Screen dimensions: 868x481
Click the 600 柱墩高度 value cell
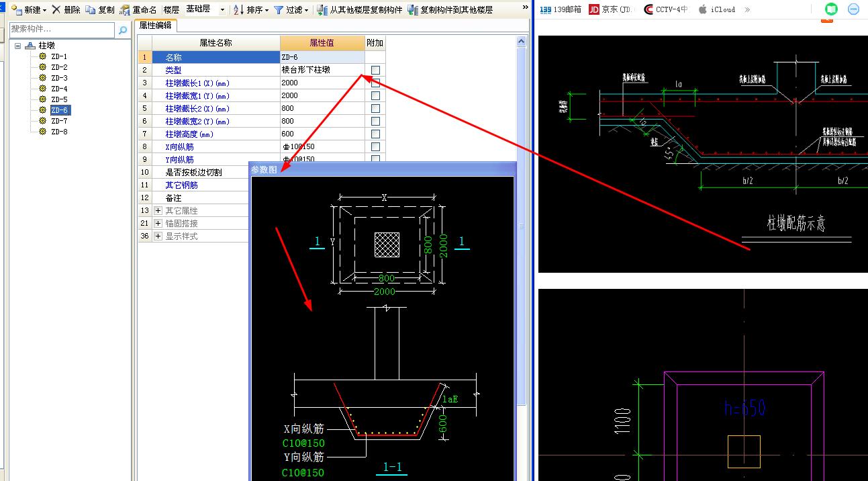point(322,134)
